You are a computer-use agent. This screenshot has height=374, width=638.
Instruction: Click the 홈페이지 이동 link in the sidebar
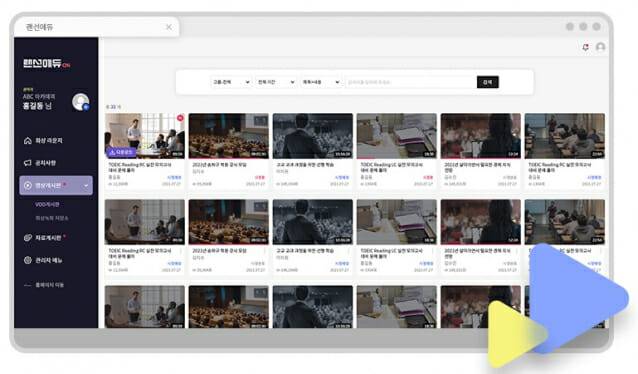pos(44,285)
